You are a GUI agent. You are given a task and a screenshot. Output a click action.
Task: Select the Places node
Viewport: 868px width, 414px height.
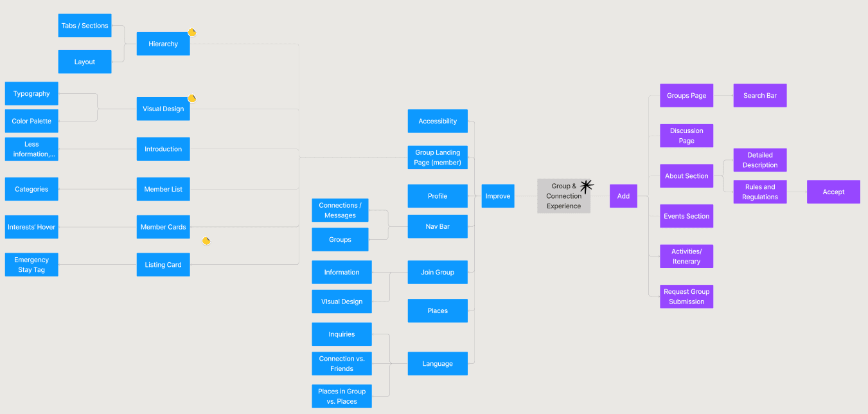pos(438,310)
